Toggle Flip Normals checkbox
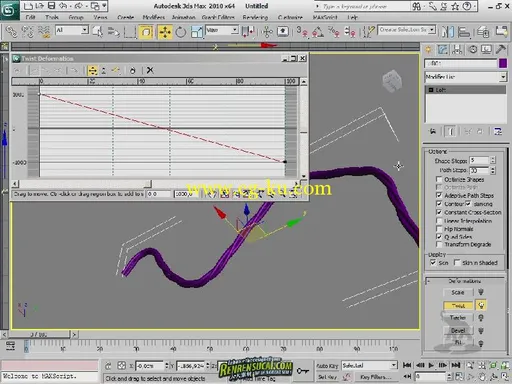 pos(439,229)
